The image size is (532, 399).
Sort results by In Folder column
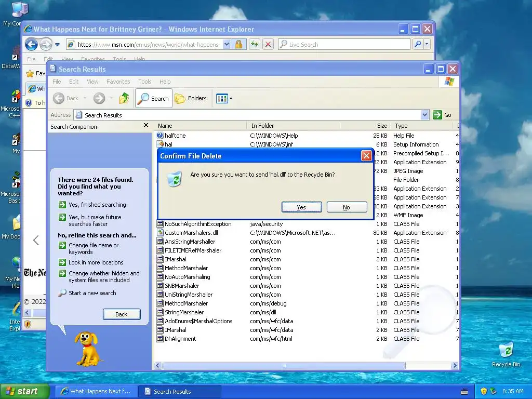pyautogui.click(x=293, y=126)
